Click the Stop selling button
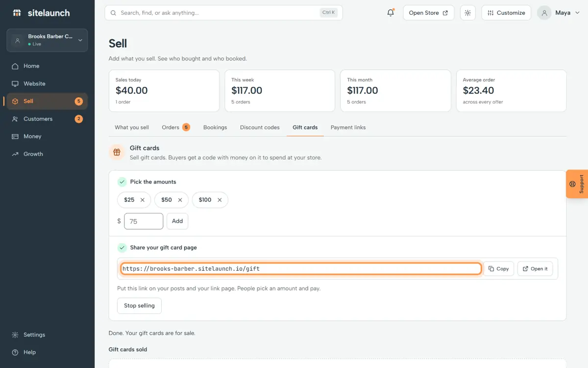The width and height of the screenshot is (588, 368). pos(139,306)
